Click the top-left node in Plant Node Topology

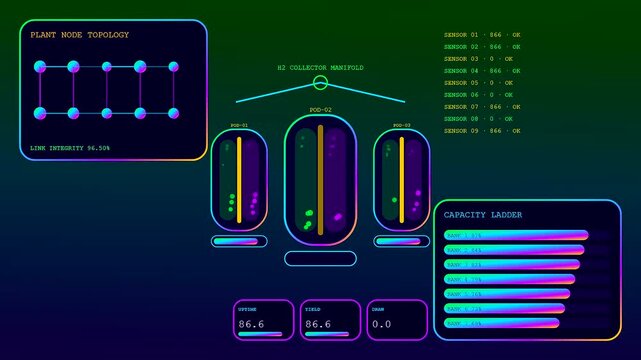click(x=40, y=67)
